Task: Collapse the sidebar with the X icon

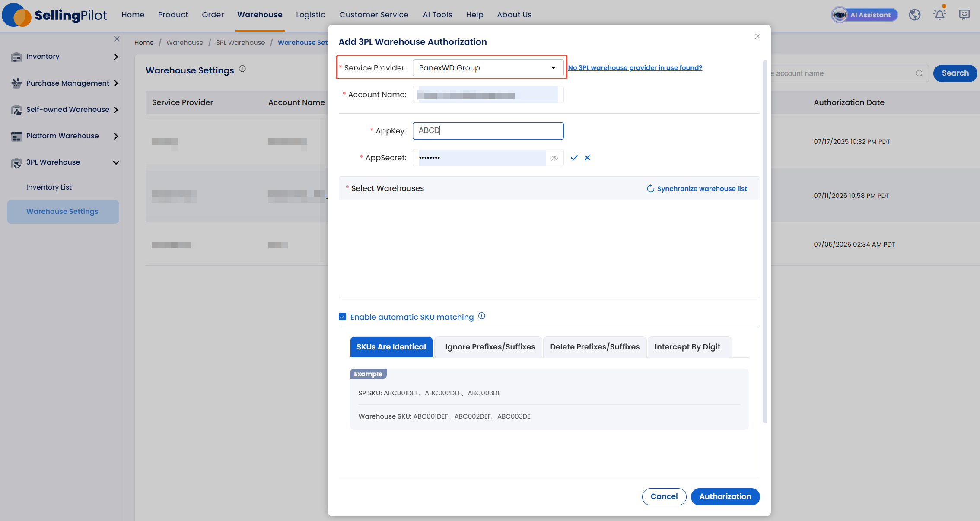Action: point(117,39)
